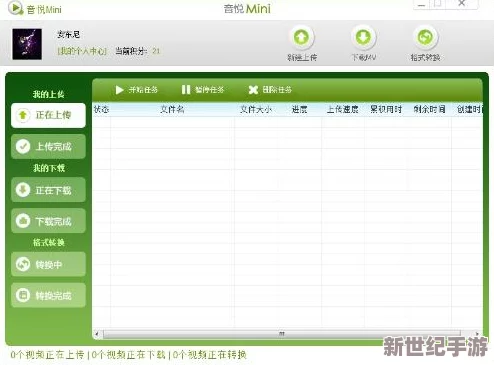Click the 下载MV download icon
Viewport: 494px width, 365px height.
tap(363, 37)
